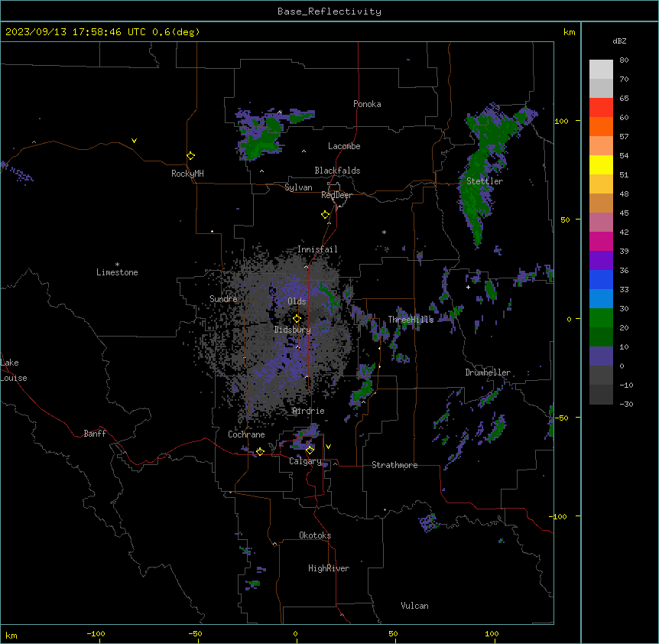The image size is (659, 644).
Task: Click the yellow marker west of Calgary
Action: [260, 452]
